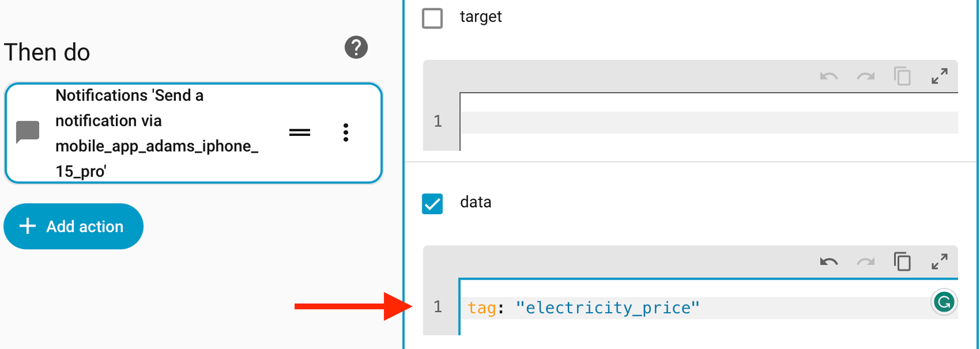Viewport: 980px width, 349px height.
Task: Click undo in the data editor toolbar
Action: pos(829,261)
